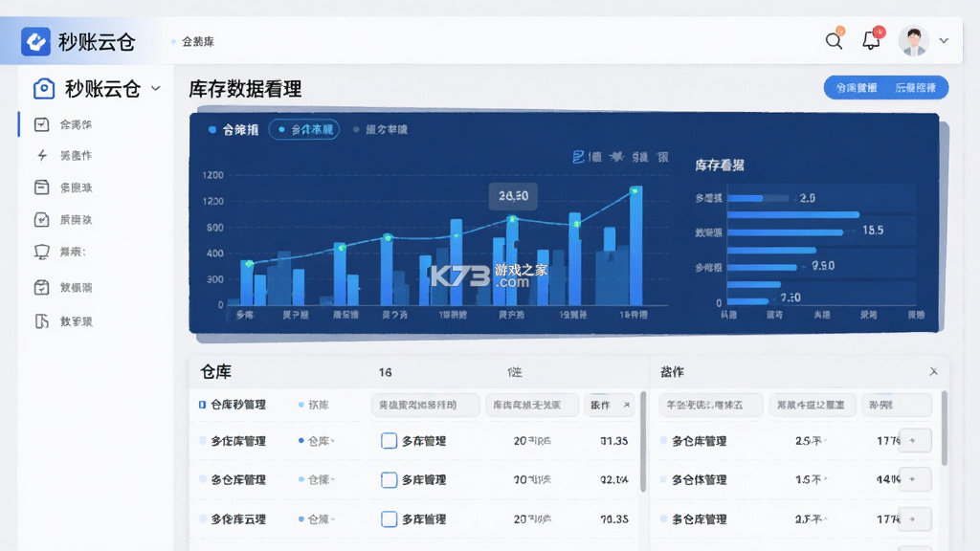Click the house icon beside sidebar 秒账云仓 title
Image resolution: width=980 pixels, height=551 pixels.
pos(44,89)
